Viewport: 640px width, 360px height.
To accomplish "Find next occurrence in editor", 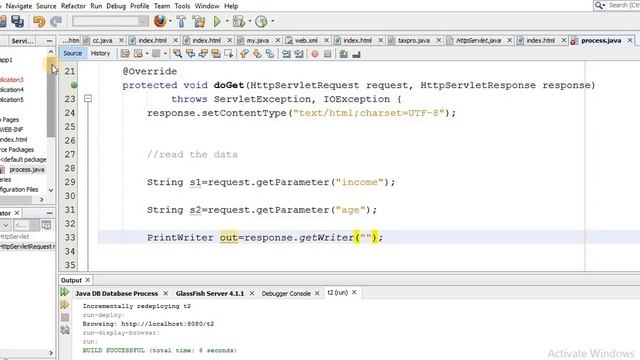I will point(203,53).
